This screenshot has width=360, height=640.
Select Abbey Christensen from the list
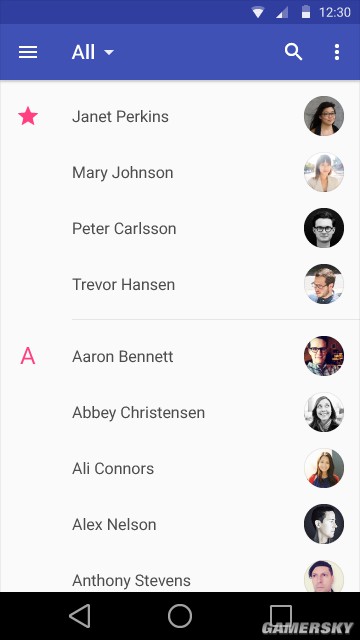pos(180,412)
